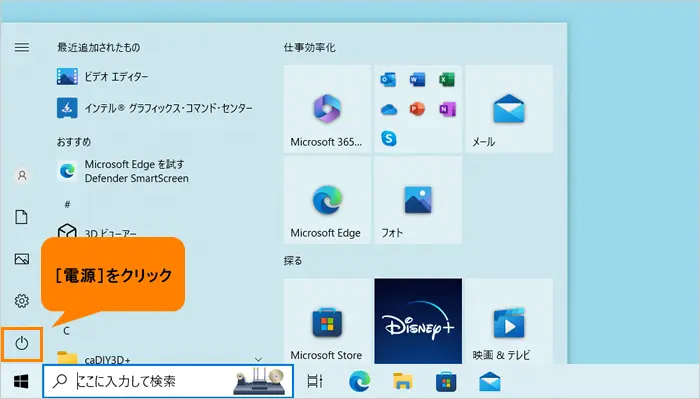Open the Microsoft 365 tile

pos(327,109)
